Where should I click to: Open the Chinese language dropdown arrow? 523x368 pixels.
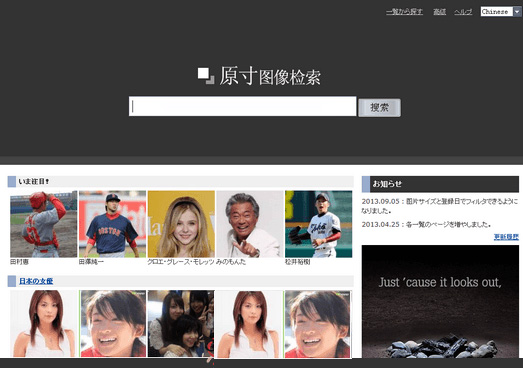tap(517, 12)
